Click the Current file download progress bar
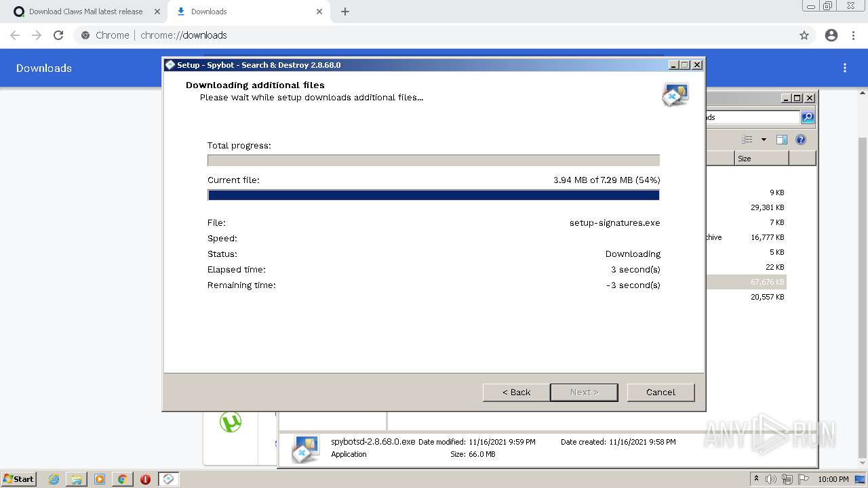Image resolution: width=868 pixels, height=488 pixels. tap(433, 195)
